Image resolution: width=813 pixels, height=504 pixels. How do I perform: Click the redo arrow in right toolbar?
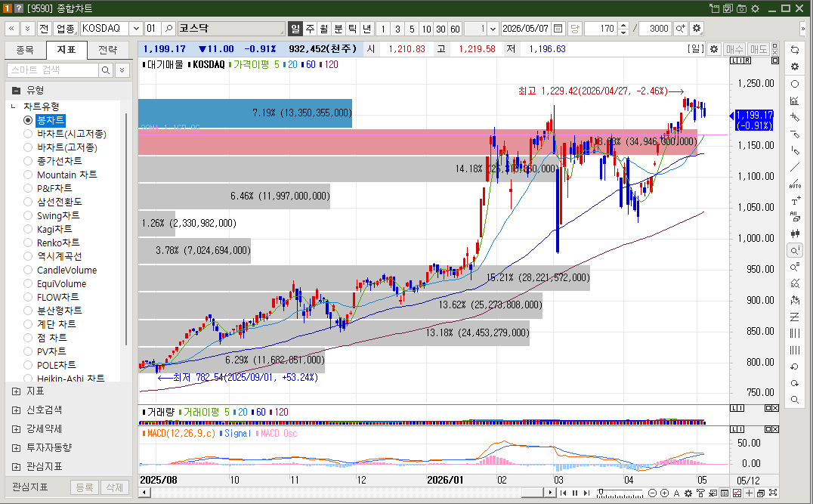(x=794, y=383)
